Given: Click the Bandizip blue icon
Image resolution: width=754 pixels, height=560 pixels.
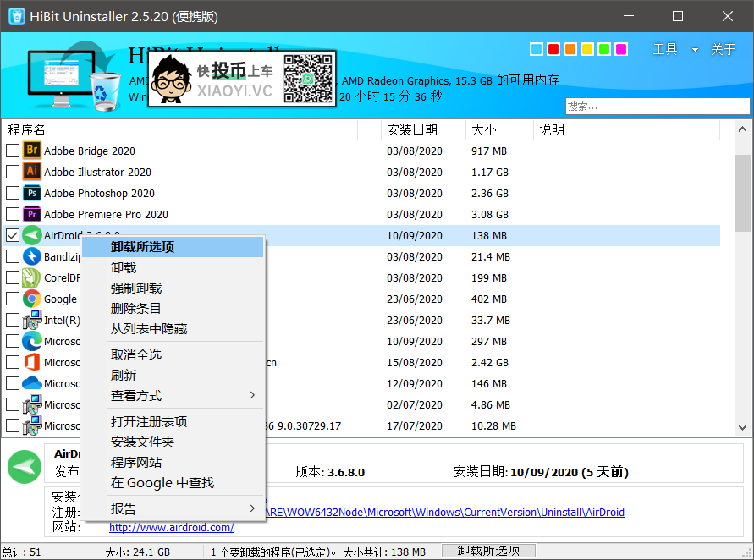Looking at the screenshot, I should 32,256.
